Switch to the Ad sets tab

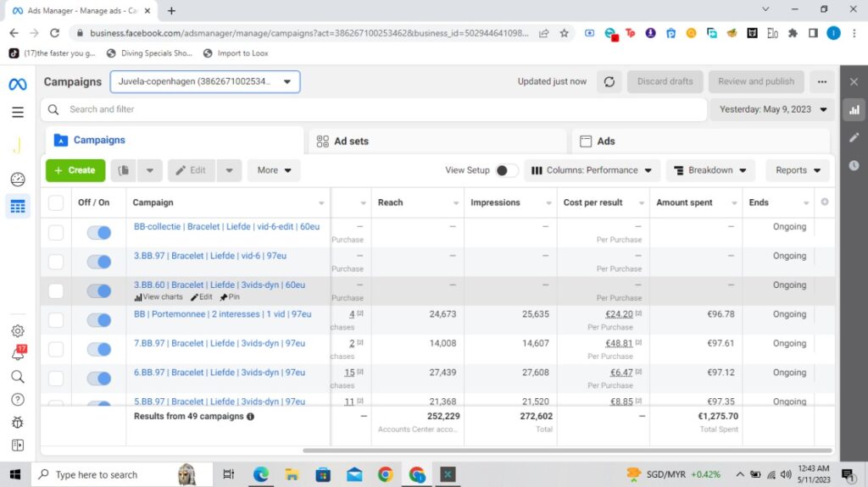pyautogui.click(x=437, y=141)
